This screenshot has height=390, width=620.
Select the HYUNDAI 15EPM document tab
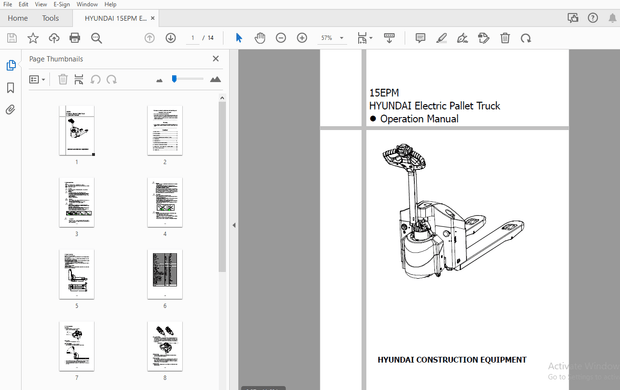(x=115, y=18)
